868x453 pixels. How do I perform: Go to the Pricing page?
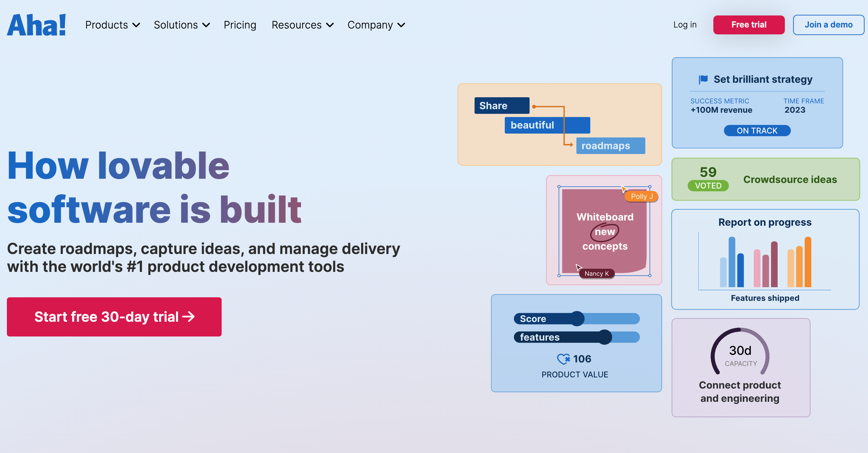click(x=240, y=25)
